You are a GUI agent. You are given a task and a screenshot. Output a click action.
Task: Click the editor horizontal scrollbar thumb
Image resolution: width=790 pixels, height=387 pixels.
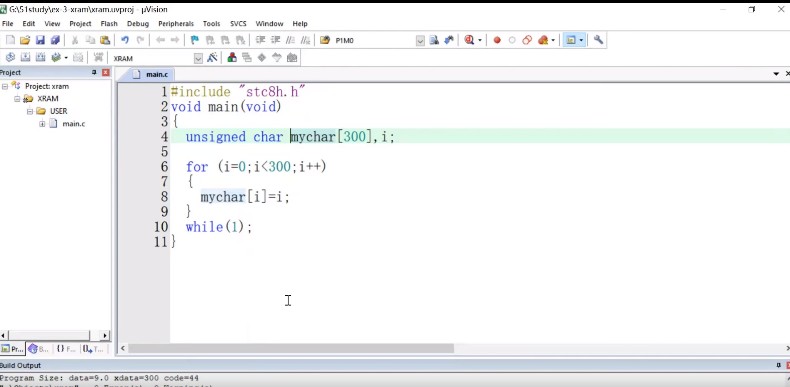point(291,348)
